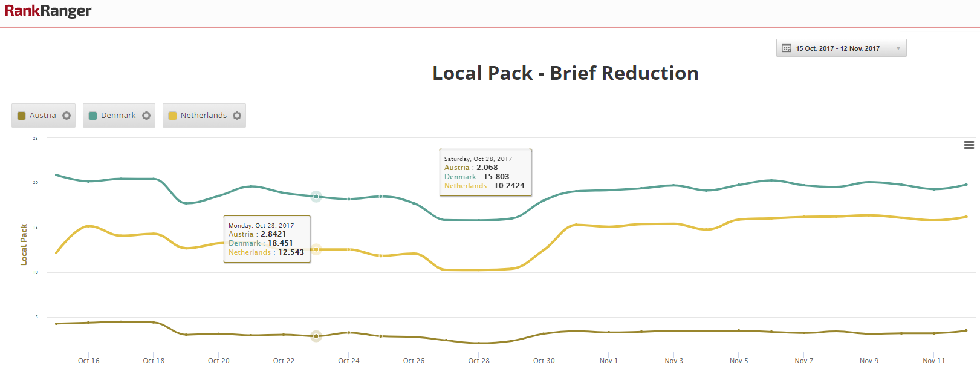This screenshot has width=980, height=374.
Task: Click the RankRanger logo
Action: tap(48, 11)
